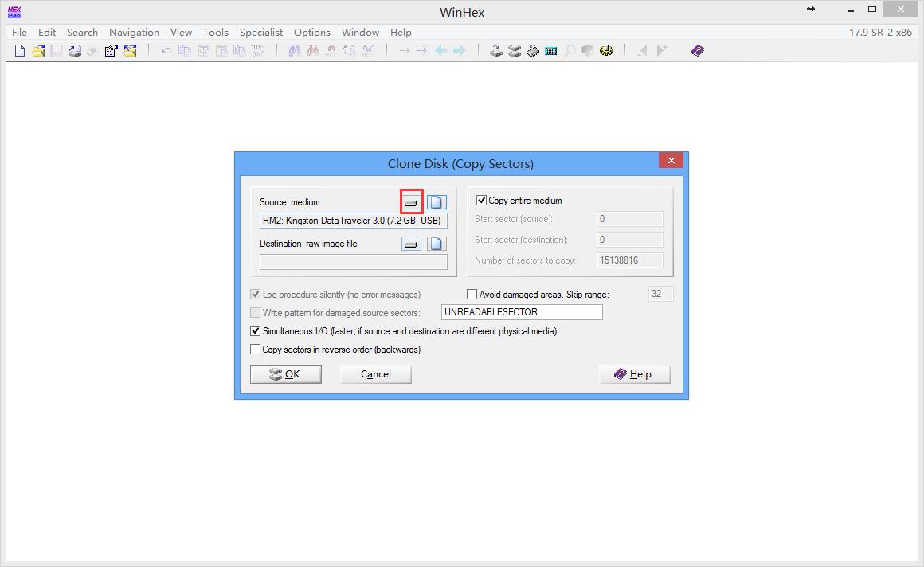Click the blue Back arrow toolbar icon
Screen dimensions: 924x567
click(x=440, y=51)
